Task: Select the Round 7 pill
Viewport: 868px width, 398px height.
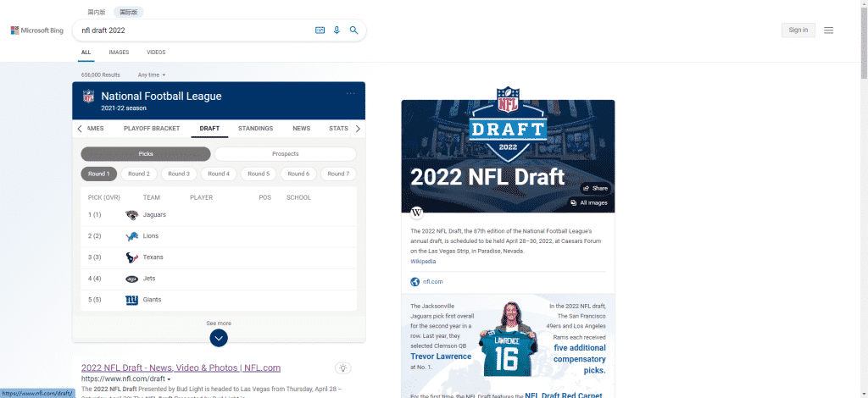Action: (x=338, y=174)
